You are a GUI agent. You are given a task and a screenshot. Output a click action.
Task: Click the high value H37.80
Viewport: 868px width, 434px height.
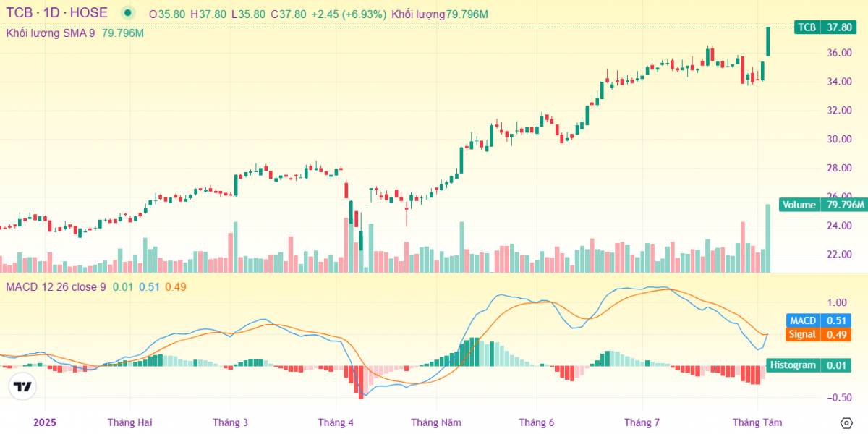[208, 14]
